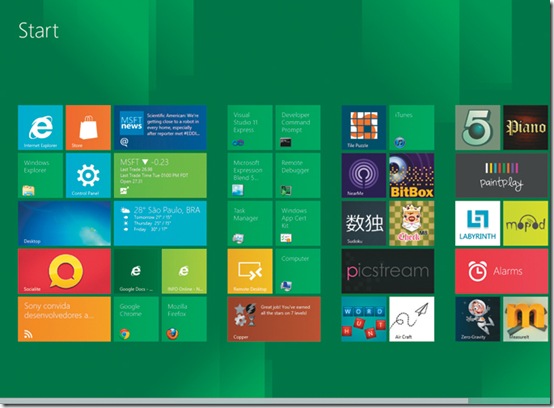Screen dimensions: 554x408
Task: Open the orange Sony news feed tile
Action: pos(64,319)
